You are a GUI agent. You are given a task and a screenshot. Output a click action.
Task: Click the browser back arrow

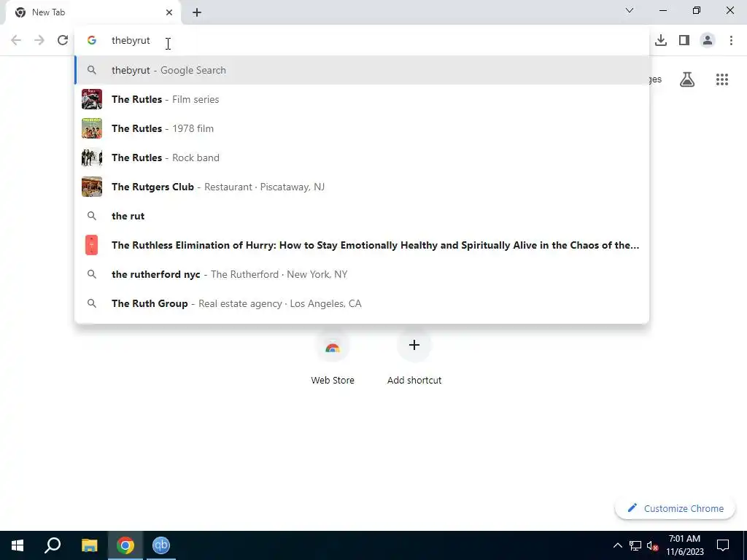[16, 40]
